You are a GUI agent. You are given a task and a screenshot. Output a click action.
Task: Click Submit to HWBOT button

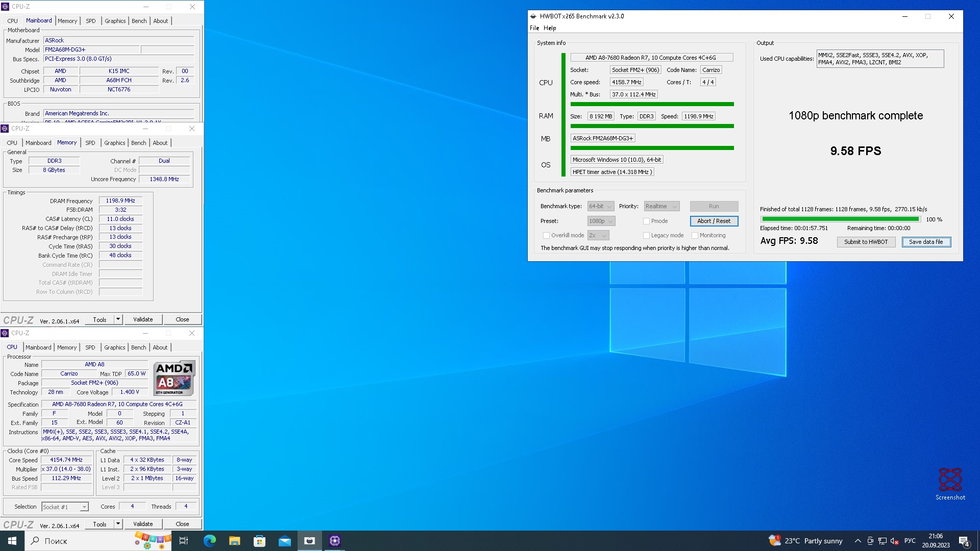(866, 242)
